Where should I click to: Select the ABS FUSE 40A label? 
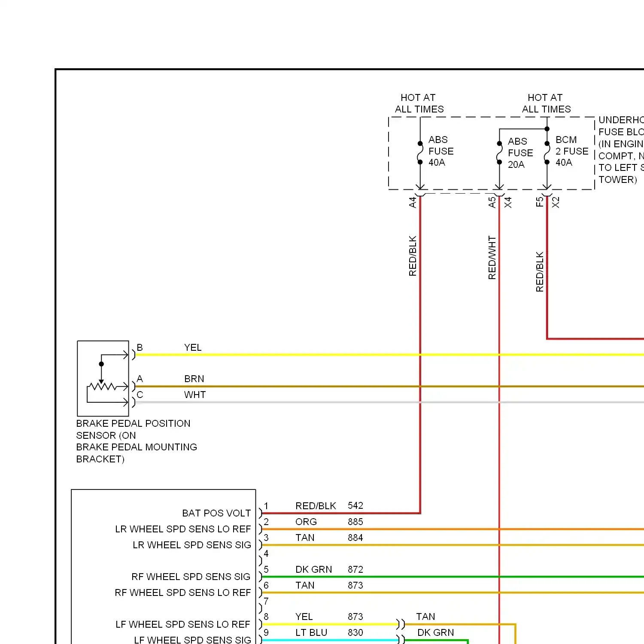pyautogui.click(x=441, y=151)
